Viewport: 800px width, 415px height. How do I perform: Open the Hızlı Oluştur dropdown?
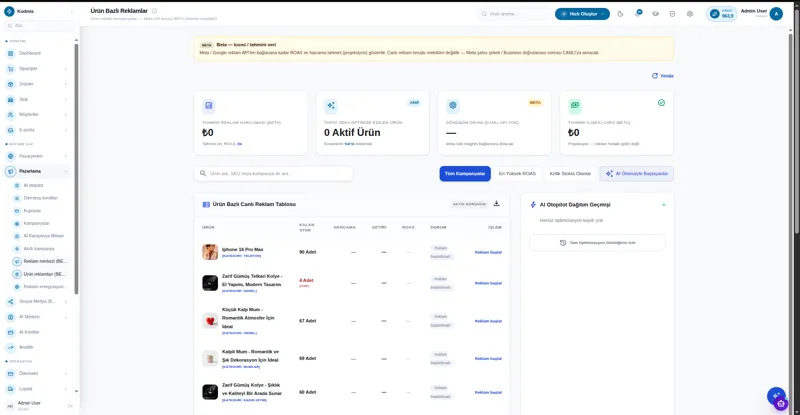click(582, 14)
